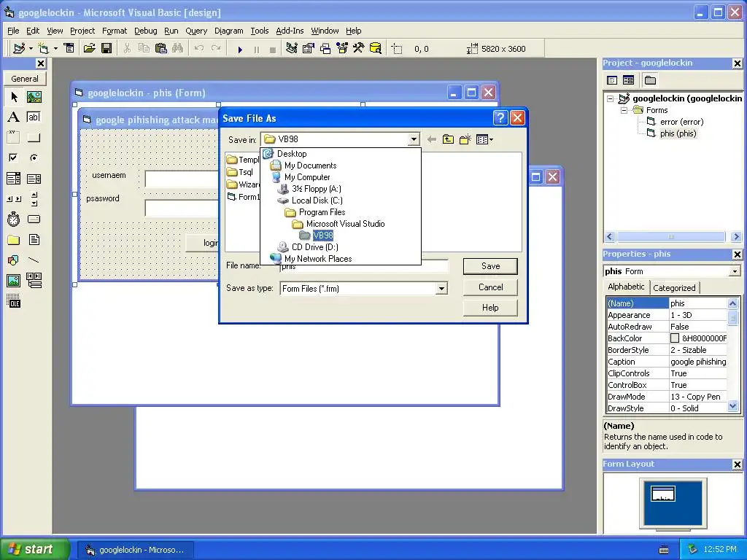
Task: Select the CheckBox control tool
Action: pyautogui.click(x=14, y=157)
